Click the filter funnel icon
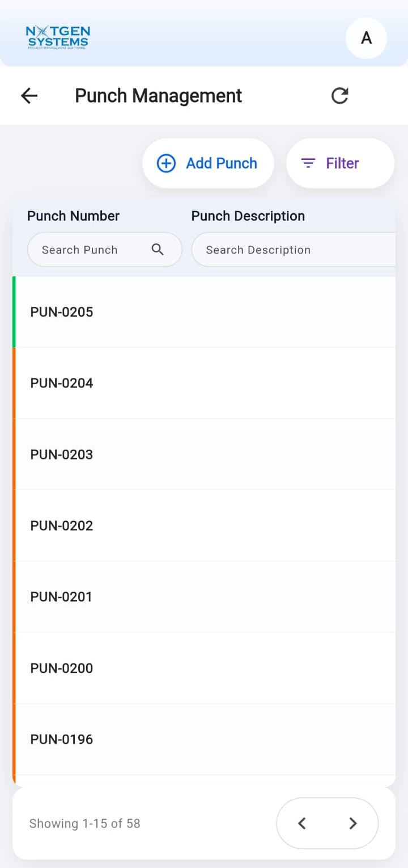 [x=308, y=163]
